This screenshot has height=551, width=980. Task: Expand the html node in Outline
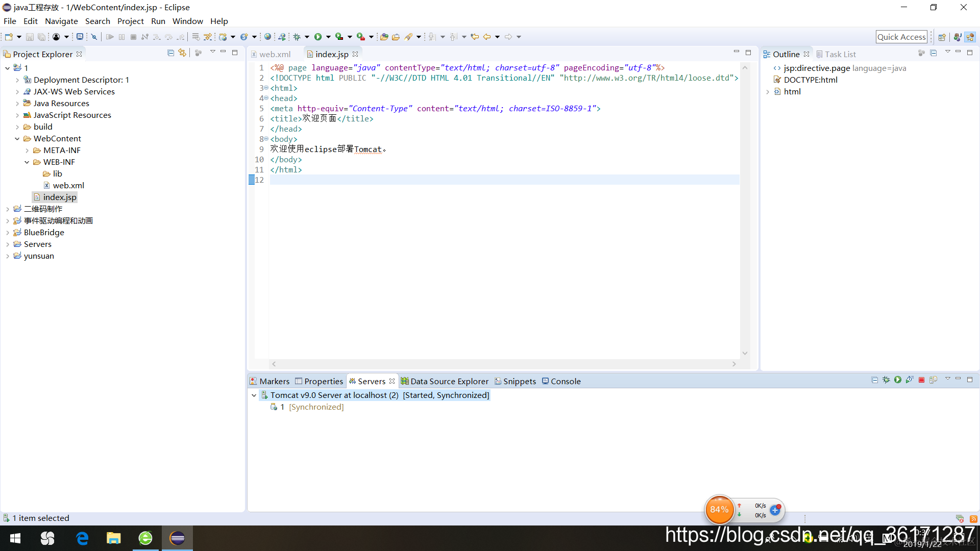pos(767,92)
